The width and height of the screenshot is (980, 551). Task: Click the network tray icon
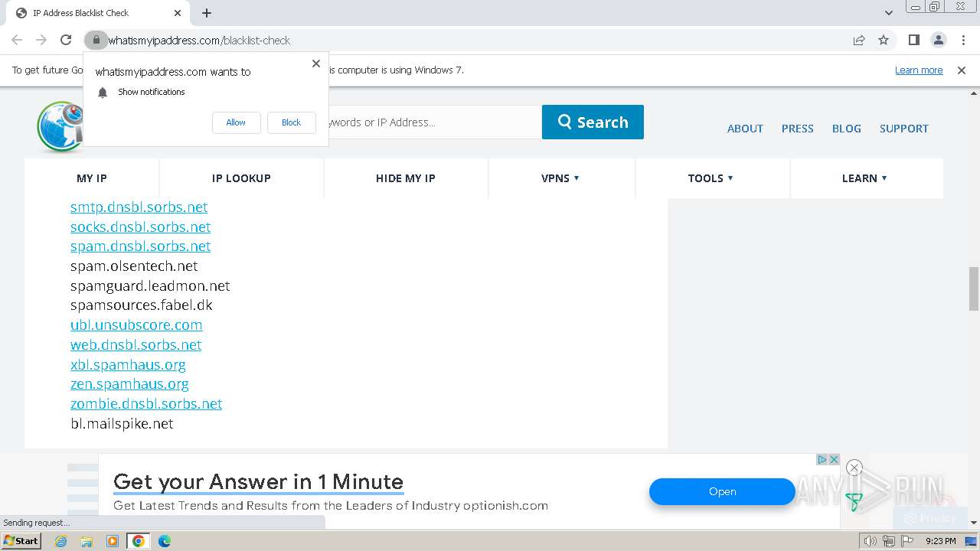pyautogui.click(x=888, y=541)
